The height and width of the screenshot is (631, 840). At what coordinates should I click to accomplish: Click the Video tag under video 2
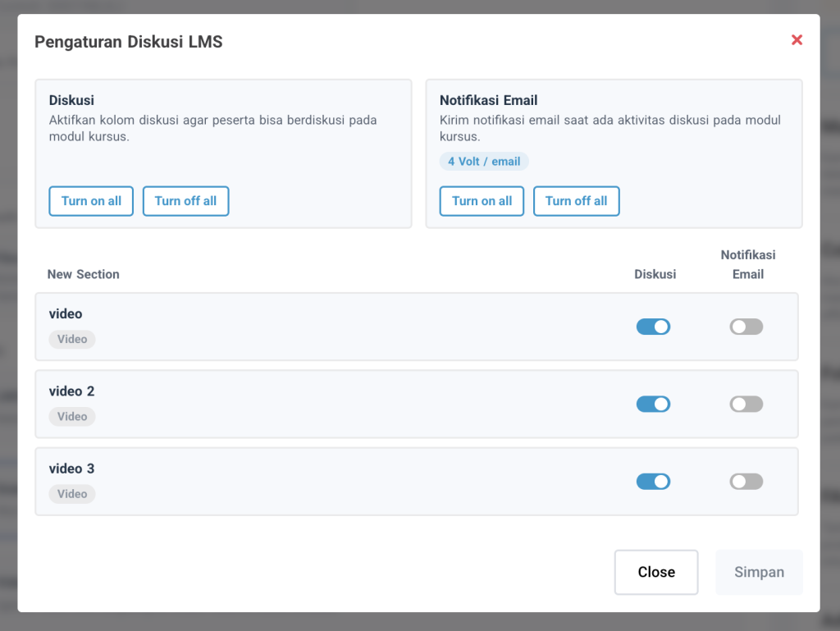(x=72, y=416)
